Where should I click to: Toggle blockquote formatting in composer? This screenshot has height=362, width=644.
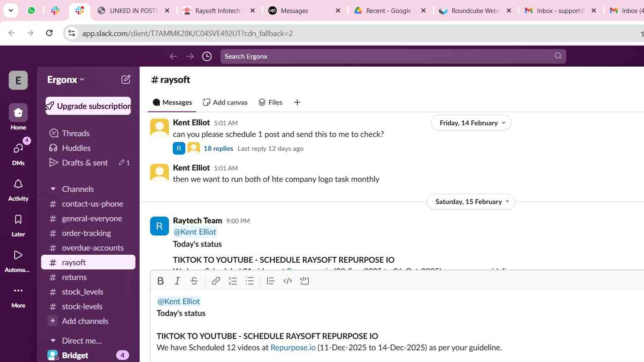(x=270, y=281)
